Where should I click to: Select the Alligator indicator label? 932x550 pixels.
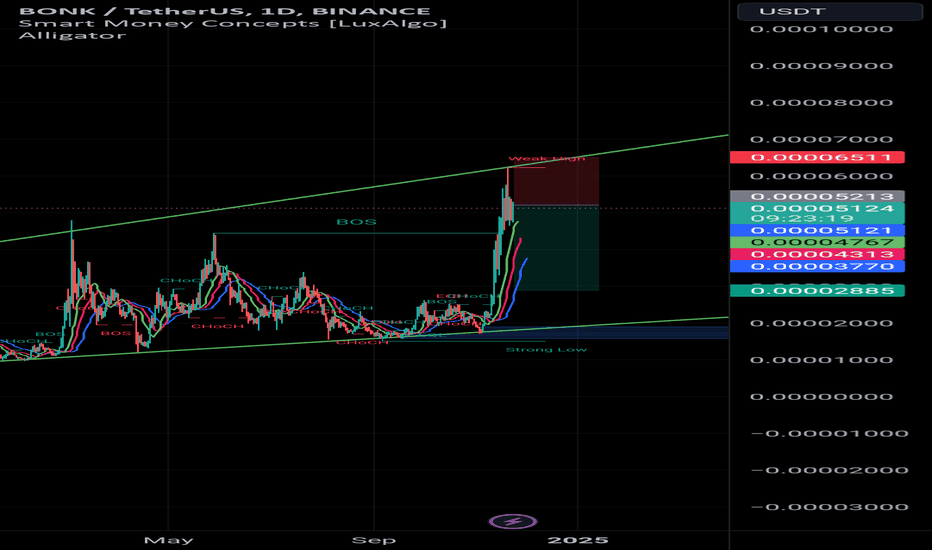click(x=73, y=35)
